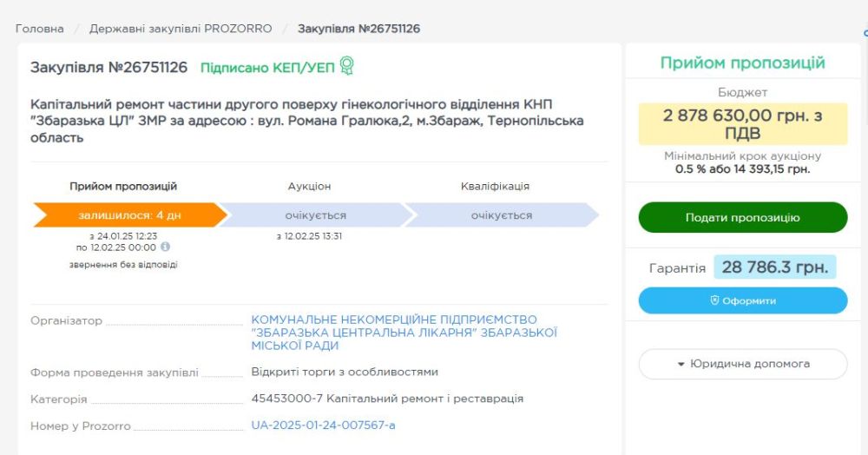Click the partially visible icon in top-right corner
Viewport: 868px width, 455px height.
(x=865, y=35)
